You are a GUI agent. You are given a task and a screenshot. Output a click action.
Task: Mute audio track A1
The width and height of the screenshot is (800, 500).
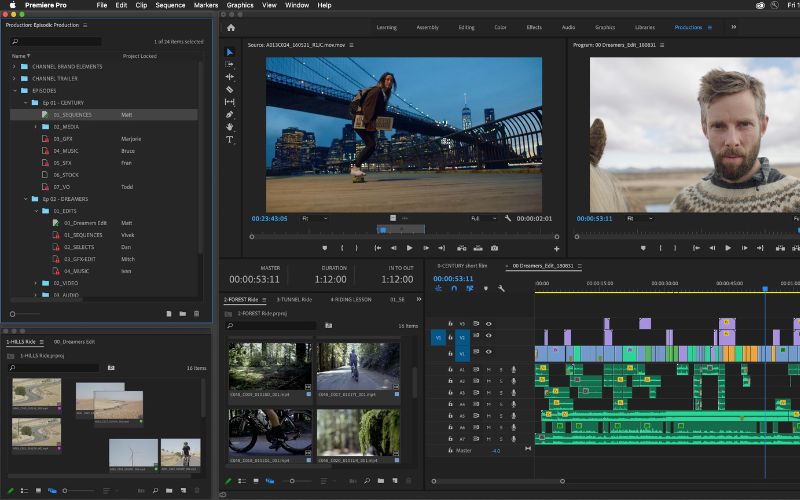[x=489, y=369]
